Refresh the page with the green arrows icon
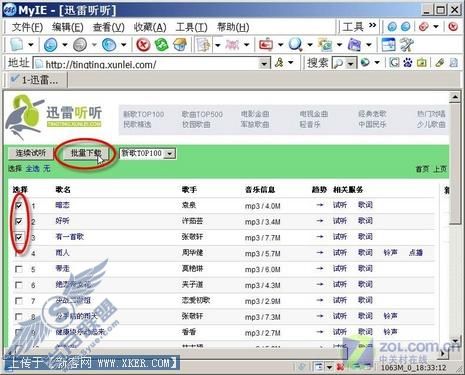Viewport: 465px width, 375px height. click(x=161, y=44)
